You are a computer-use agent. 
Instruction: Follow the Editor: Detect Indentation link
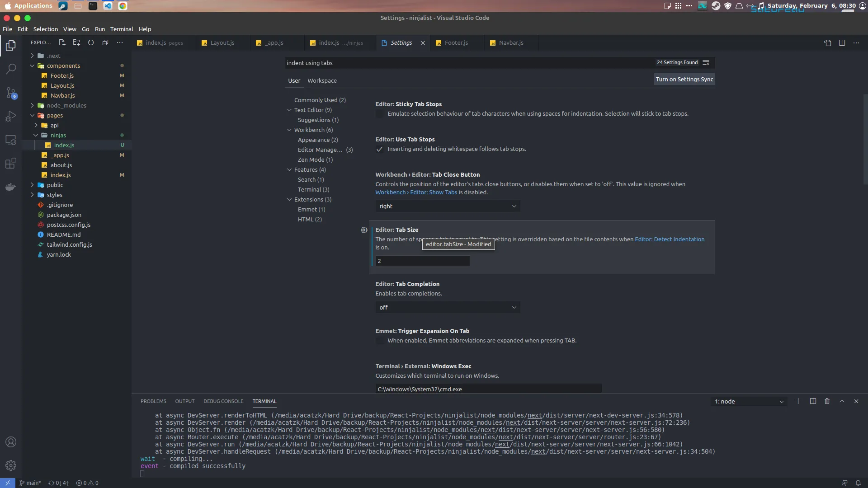point(670,239)
